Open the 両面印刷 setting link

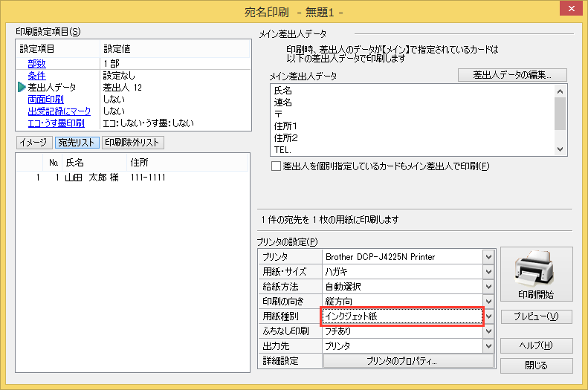(46, 100)
